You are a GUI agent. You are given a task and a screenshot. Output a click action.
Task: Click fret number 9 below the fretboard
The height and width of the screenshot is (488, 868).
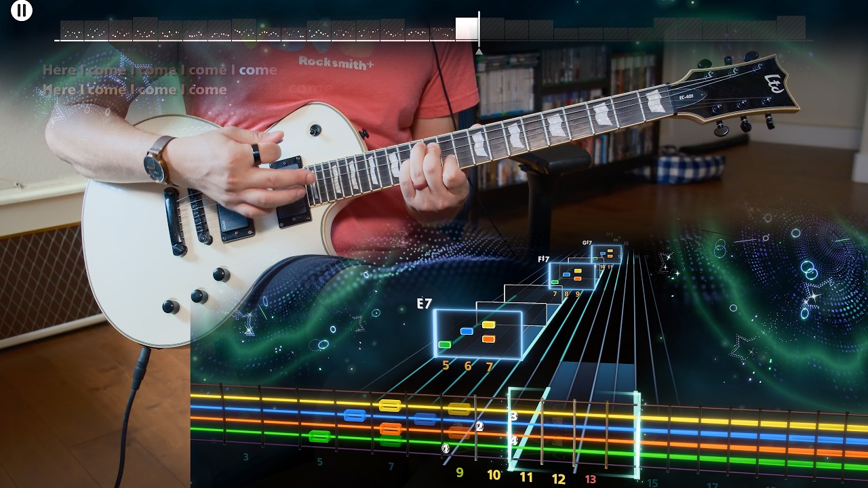[x=460, y=472]
